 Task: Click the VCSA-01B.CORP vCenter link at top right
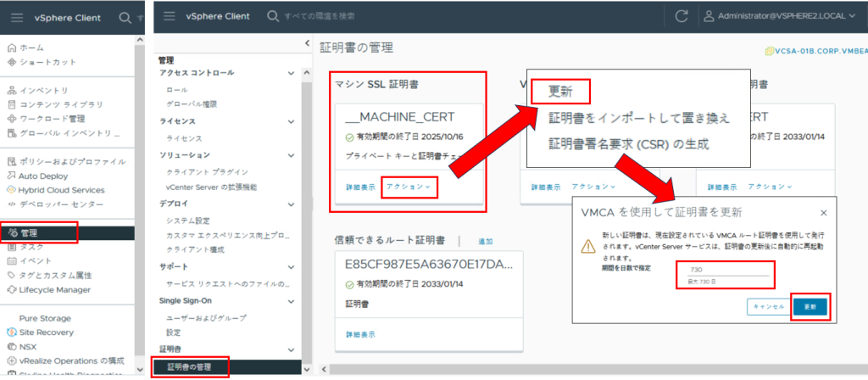(815, 51)
